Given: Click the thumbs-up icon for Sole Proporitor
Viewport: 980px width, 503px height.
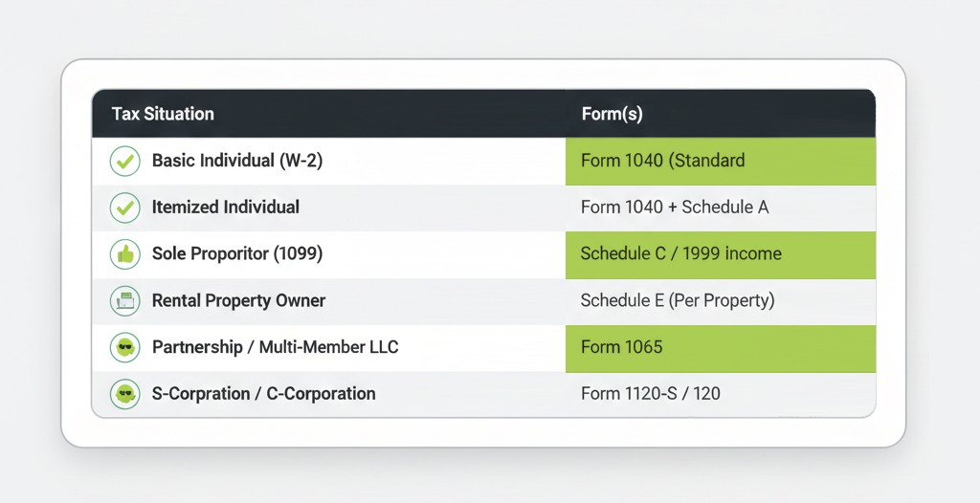Looking at the screenshot, I should (x=124, y=253).
